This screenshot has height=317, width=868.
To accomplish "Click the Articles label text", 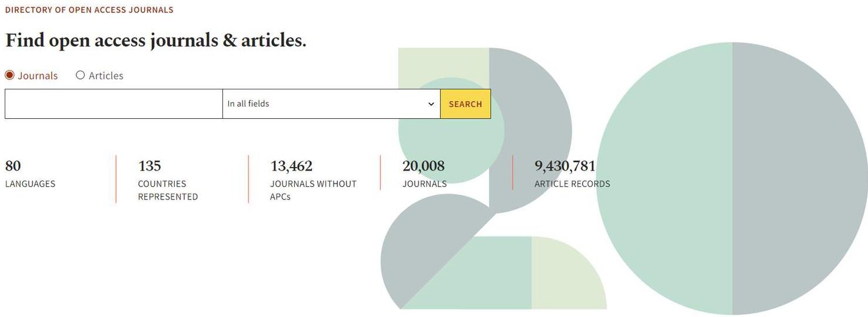I will (x=106, y=76).
